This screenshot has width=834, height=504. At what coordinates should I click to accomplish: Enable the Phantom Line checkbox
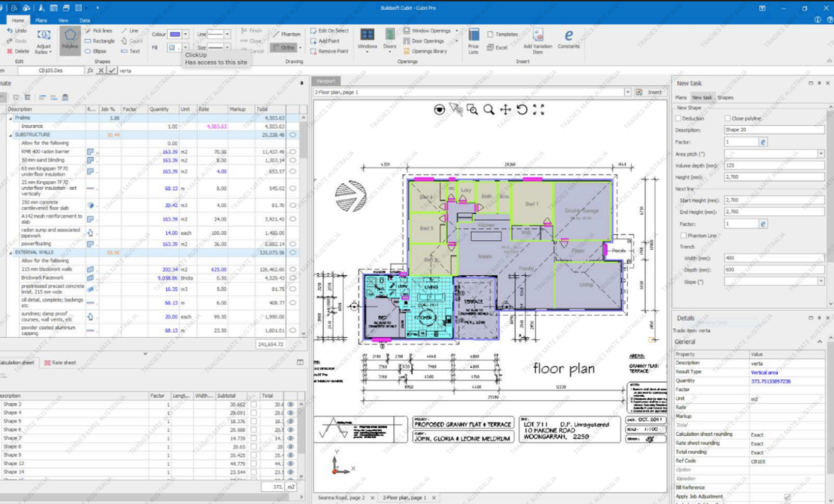(x=684, y=236)
